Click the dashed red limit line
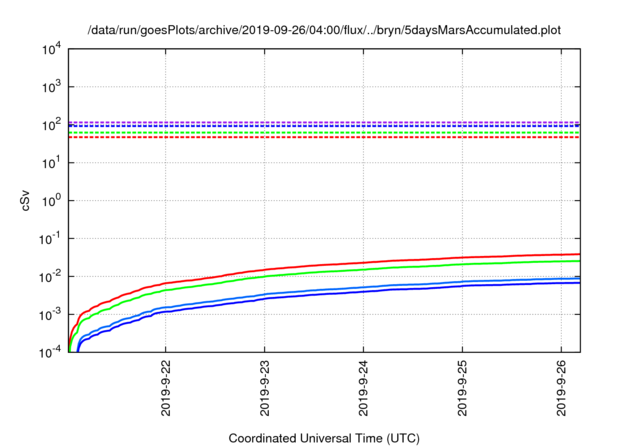This screenshot has height=448, width=640. pyautogui.click(x=324, y=137)
